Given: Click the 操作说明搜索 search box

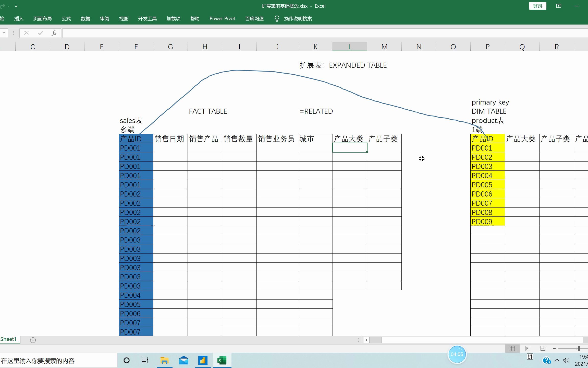Looking at the screenshot, I should pos(298,19).
